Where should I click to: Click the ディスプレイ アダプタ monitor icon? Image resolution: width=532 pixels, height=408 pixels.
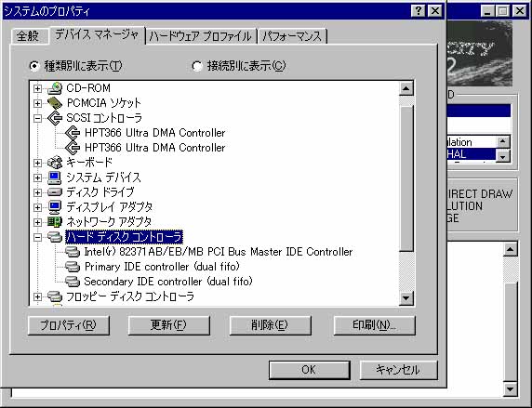55,207
